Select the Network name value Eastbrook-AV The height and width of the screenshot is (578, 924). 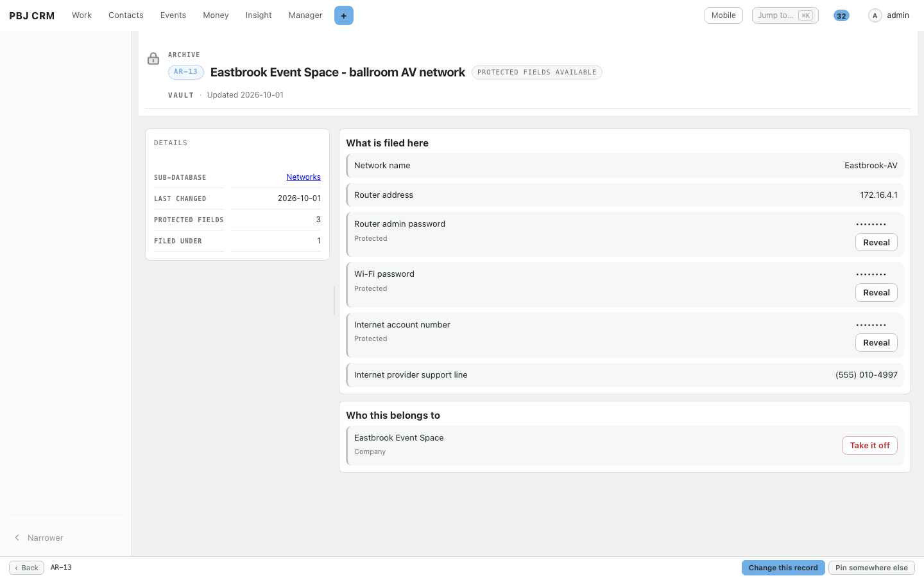pyautogui.click(x=871, y=166)
